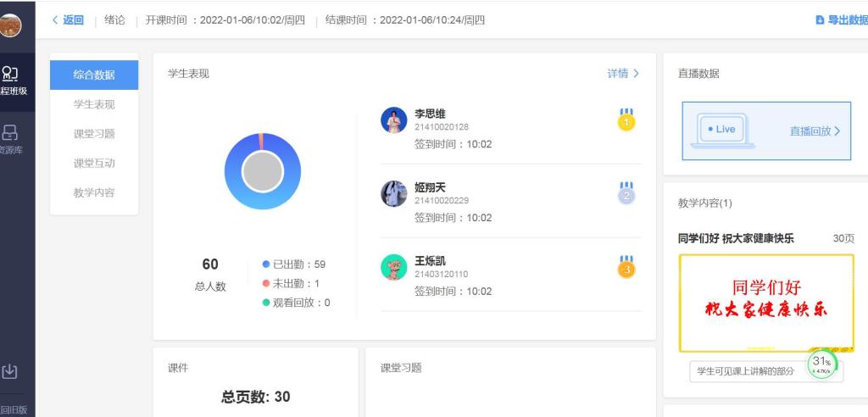Click the gold first-place medal icon

coord(626,120)
